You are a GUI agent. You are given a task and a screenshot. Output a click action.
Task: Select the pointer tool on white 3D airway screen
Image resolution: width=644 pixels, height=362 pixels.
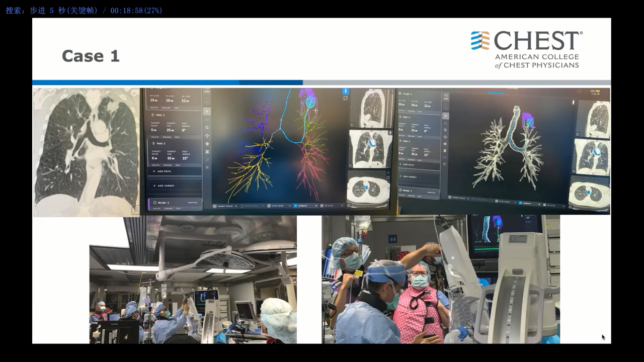(445, 116)
